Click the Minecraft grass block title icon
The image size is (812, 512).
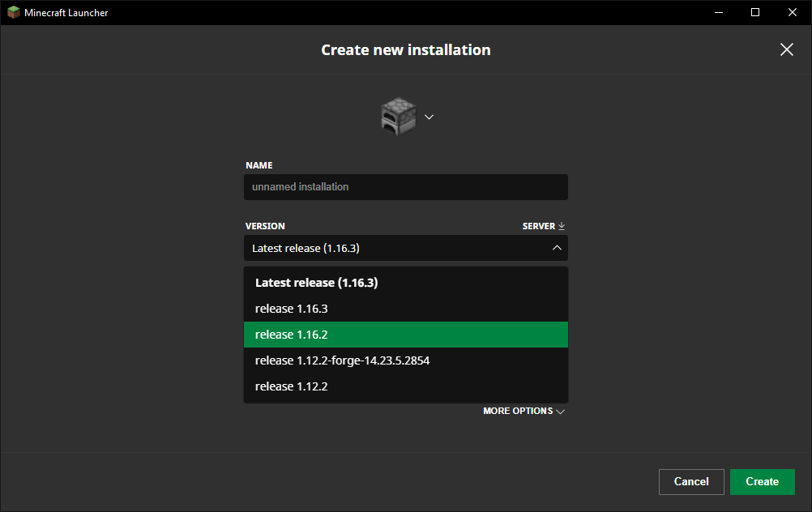click(x=13, y=12)
